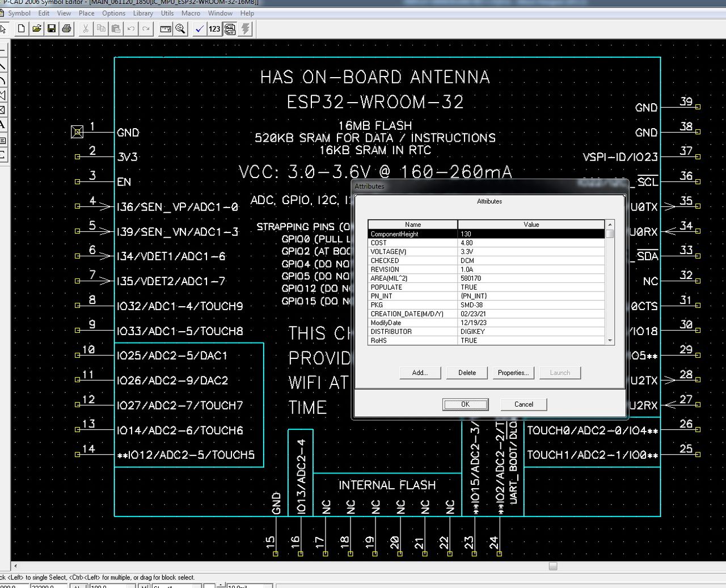Click the Add... button in Attributes
The width and height of the screenshot is (726, 588).
tap(420, 373)
